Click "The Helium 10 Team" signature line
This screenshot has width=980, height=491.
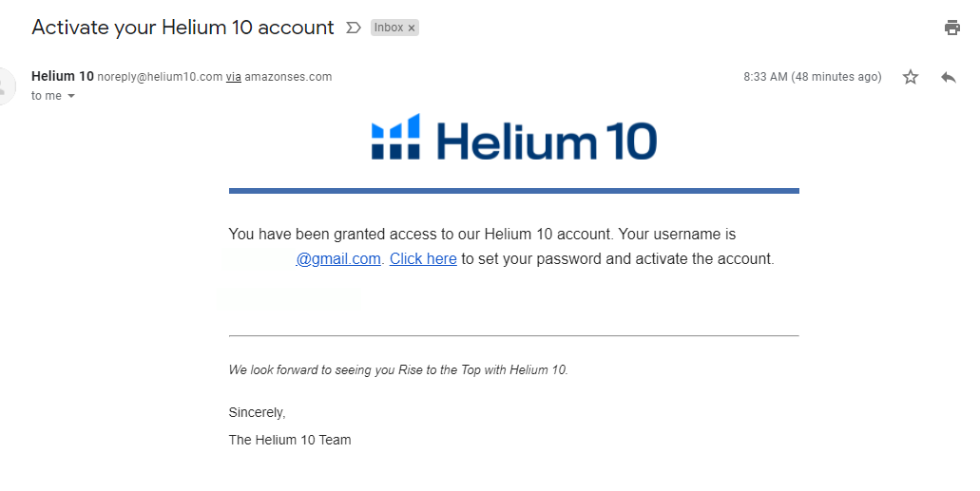click(290, 440)
